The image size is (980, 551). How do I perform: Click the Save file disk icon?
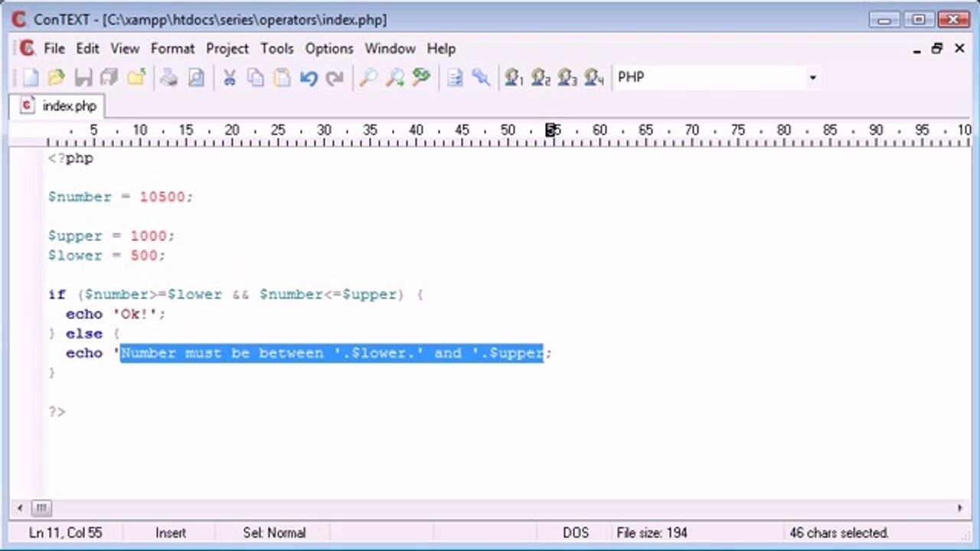pos(83,77)
